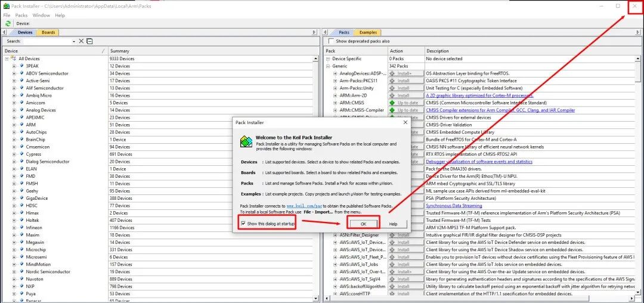Screen dimensions: 644x303
Task: Click the Summary column header
Action: pos(213,51)
